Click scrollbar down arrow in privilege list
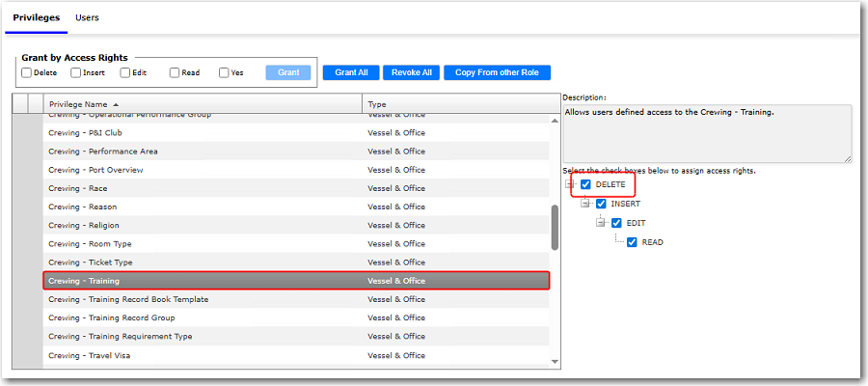This screenshot has height=386, width=868. [555, 361]
